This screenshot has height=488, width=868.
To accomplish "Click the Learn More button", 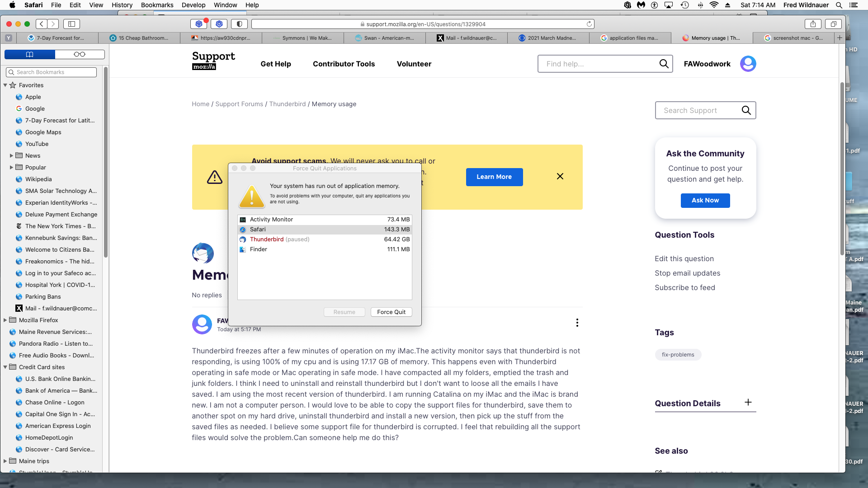I will point(494,177).
